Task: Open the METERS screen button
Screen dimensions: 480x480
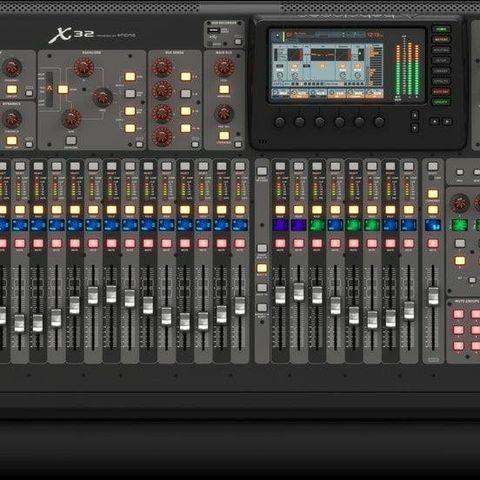Action: 441,40
